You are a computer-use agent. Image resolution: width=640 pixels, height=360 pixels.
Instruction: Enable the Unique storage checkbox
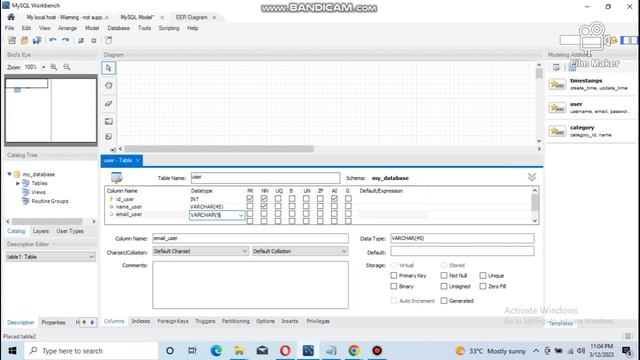tap(483, 276)
